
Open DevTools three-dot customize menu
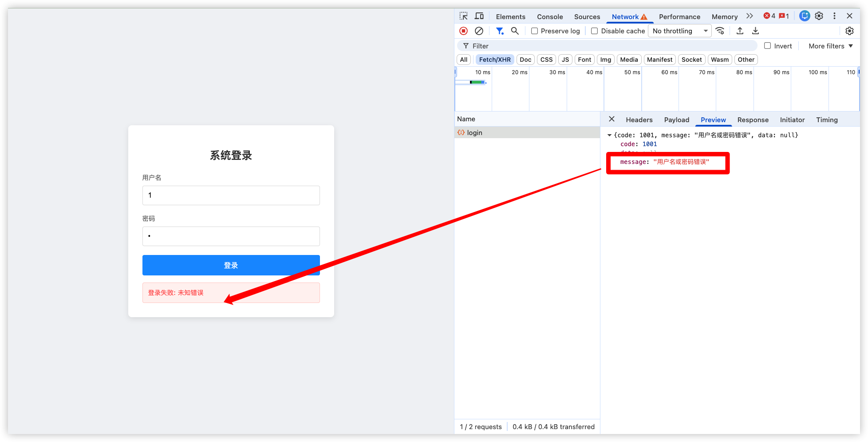[x=834, y=16]
